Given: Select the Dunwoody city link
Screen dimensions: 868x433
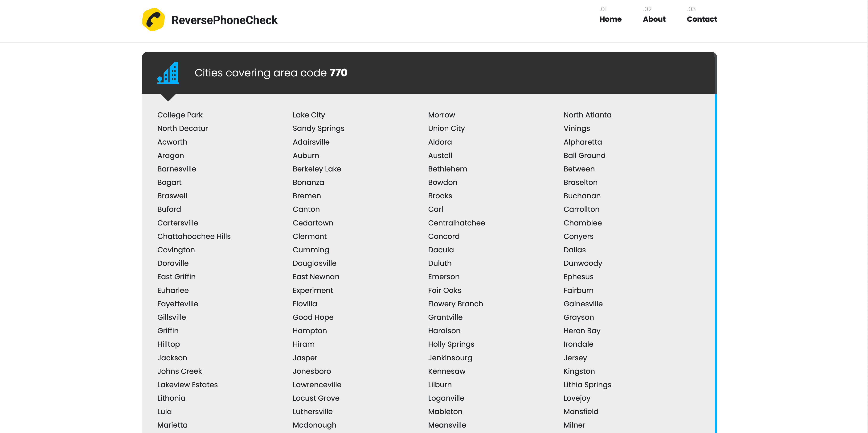Looking at the screenshot, I should [x=583, y=263].
